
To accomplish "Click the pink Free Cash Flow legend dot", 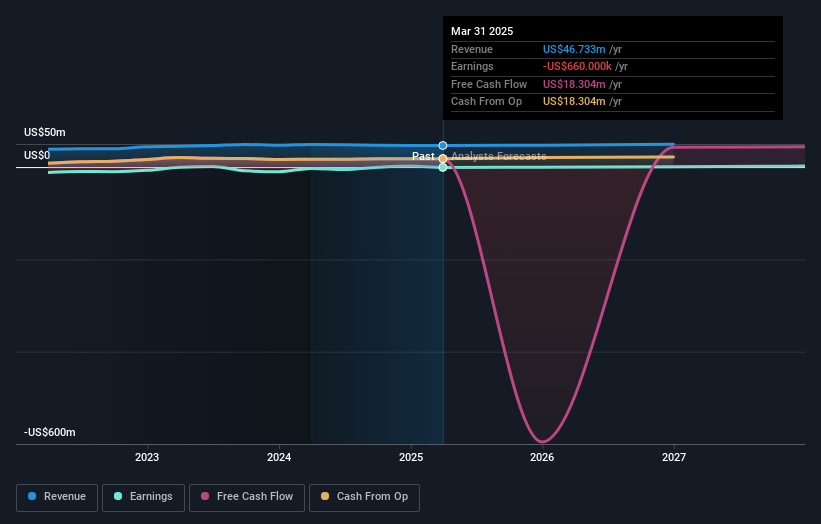I will tap(205, 496).
